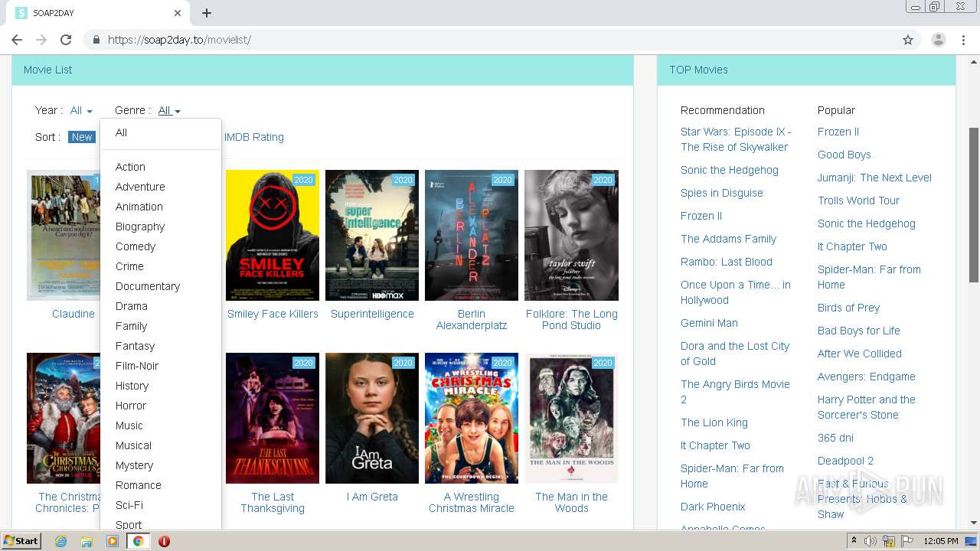Click the site padlock icon
This screenshot has height=551, width=980.
(x=96, y=40)
